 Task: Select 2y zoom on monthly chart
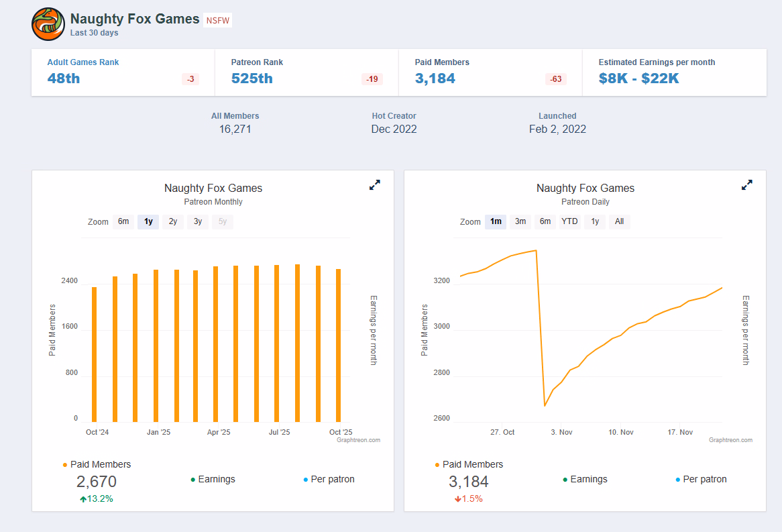(x=173, y=221)
